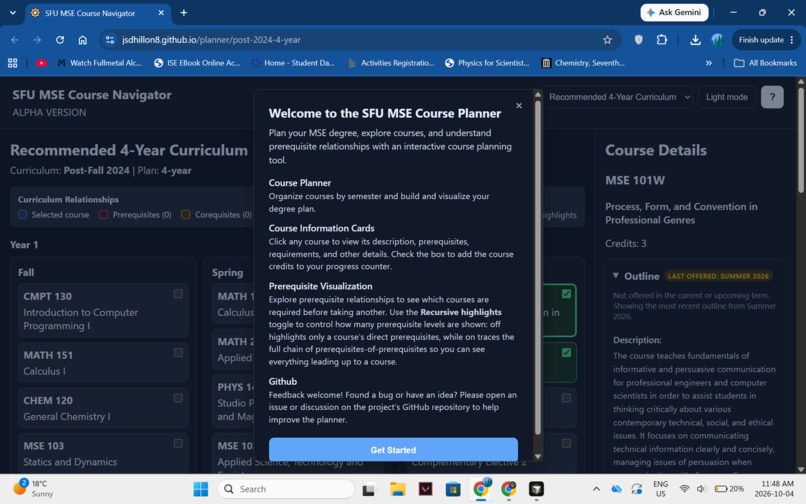Open the All Bookmarks folder

click(x=765, y=63)
